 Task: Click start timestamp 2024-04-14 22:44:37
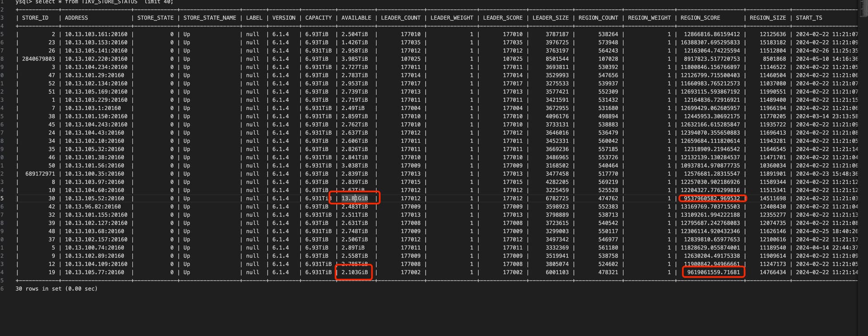[827, 248]
